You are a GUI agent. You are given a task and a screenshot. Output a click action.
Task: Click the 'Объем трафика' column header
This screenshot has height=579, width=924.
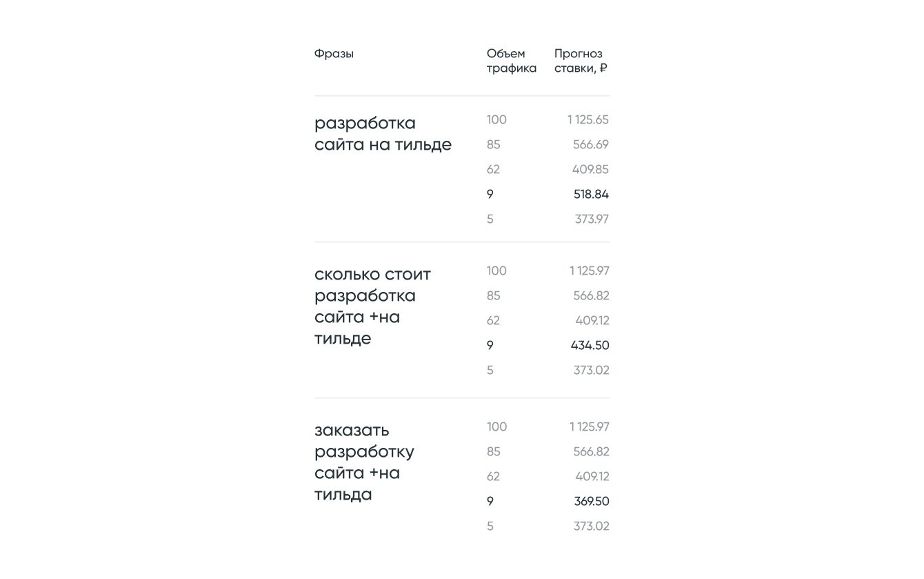[x=511, y=61]
